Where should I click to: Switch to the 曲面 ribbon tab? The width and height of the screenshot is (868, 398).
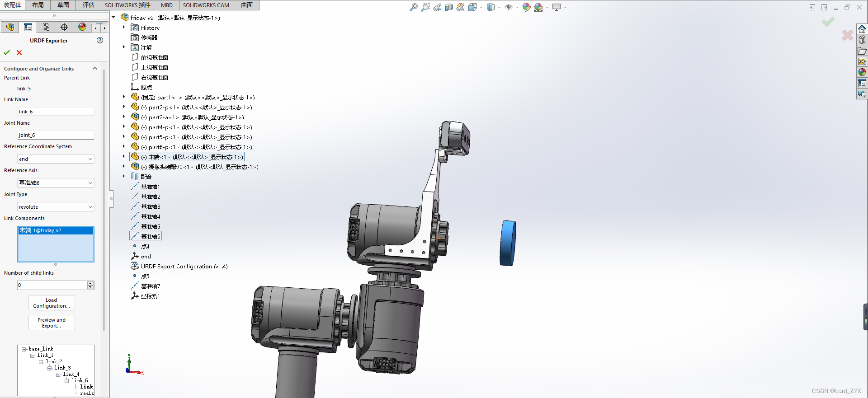[x=247, y=5]
